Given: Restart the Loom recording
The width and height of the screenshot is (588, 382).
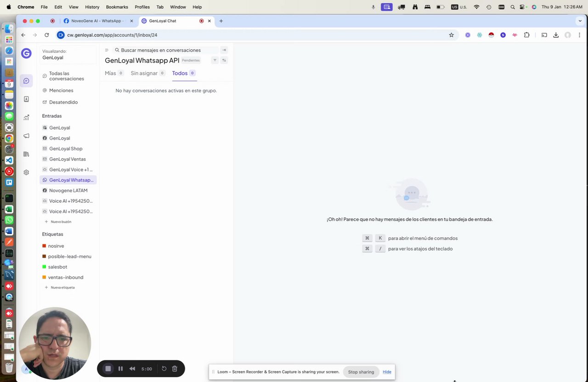Looking at the screenshot, I should pyautogui.click(x=164, y=369).
